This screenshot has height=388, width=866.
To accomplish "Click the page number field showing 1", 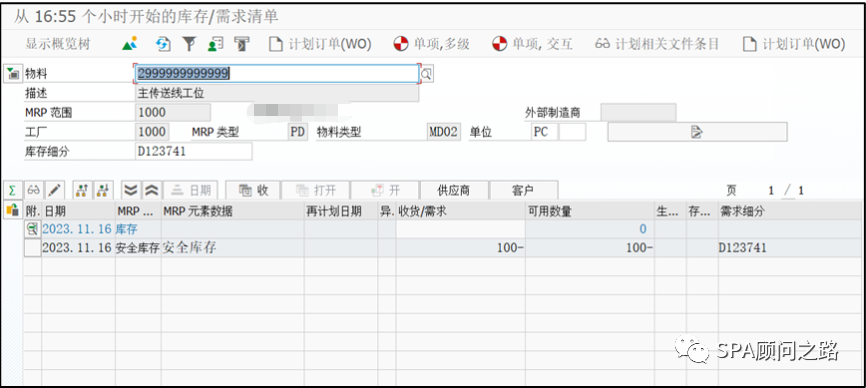I will 770,190.
